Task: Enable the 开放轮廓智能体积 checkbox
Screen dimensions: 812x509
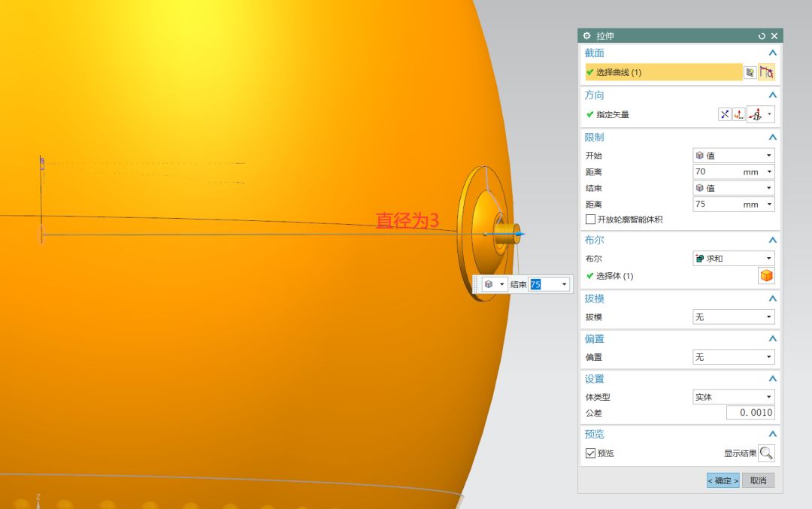Action: (590, 220)
